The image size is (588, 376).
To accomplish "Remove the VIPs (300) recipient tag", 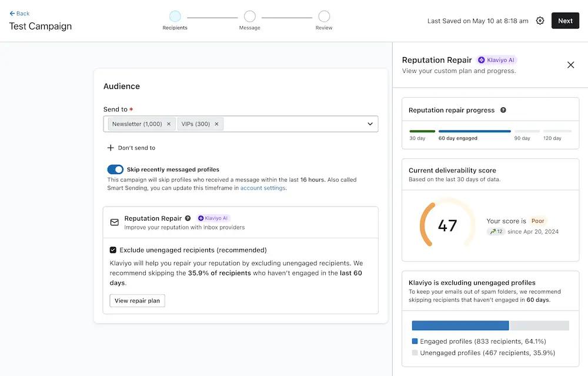I will click(x=216, y=124).
